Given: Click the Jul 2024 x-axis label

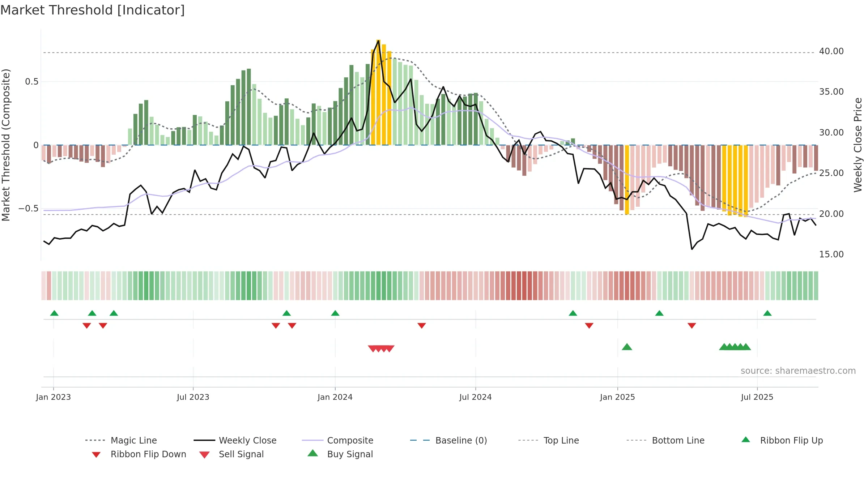Looking at the screenshot, I should 476,397.
